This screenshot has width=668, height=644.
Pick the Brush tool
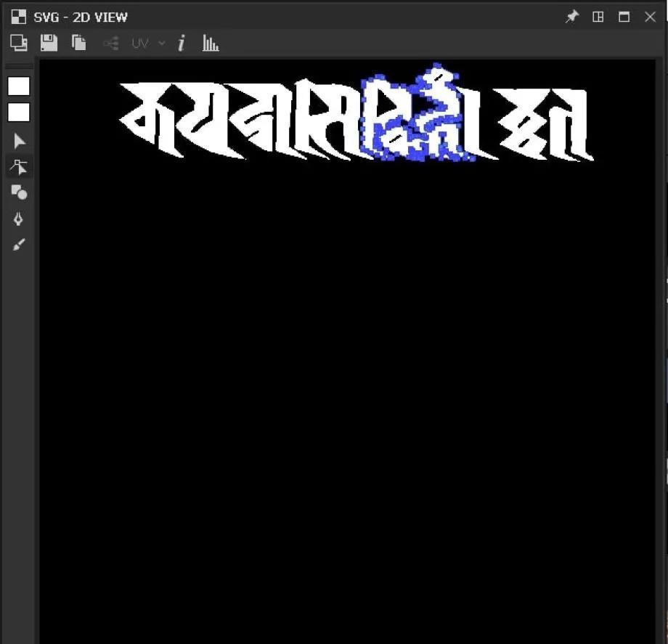[x=19, y=245]
